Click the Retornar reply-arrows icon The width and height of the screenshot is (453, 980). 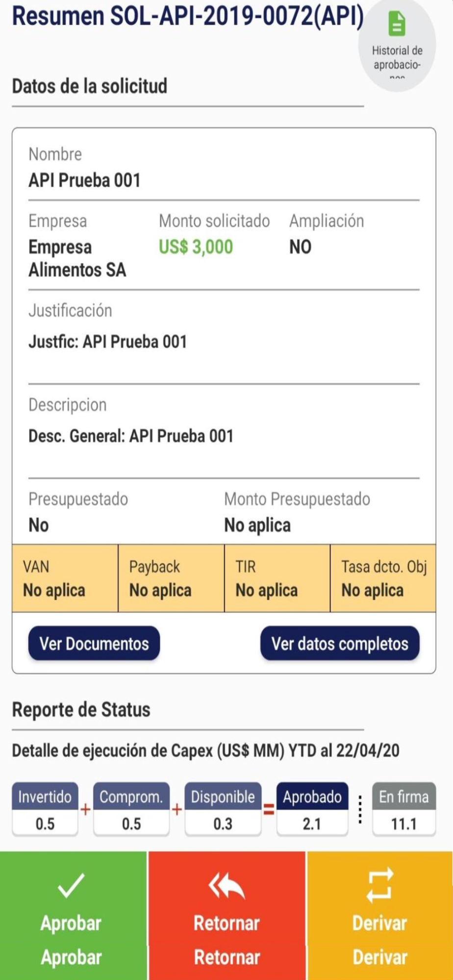[226, 887]
